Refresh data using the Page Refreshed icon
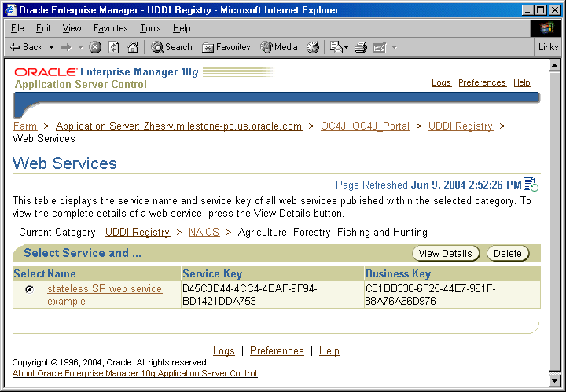Viewport: 566px width, 392px height. tap(531, 185)
